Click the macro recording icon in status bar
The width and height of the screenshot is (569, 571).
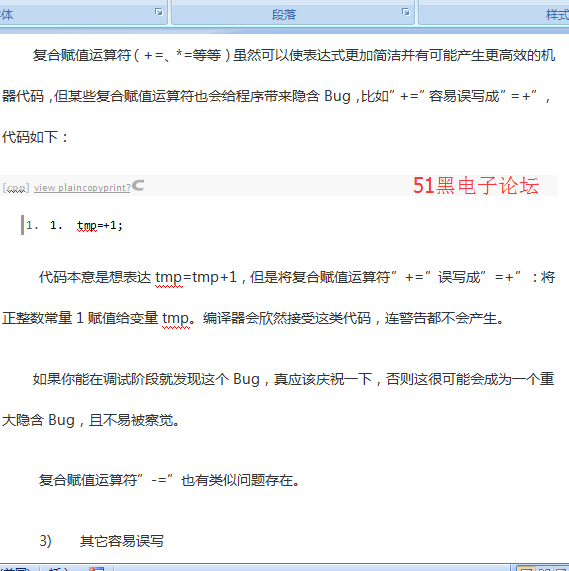tap(96, 569)
